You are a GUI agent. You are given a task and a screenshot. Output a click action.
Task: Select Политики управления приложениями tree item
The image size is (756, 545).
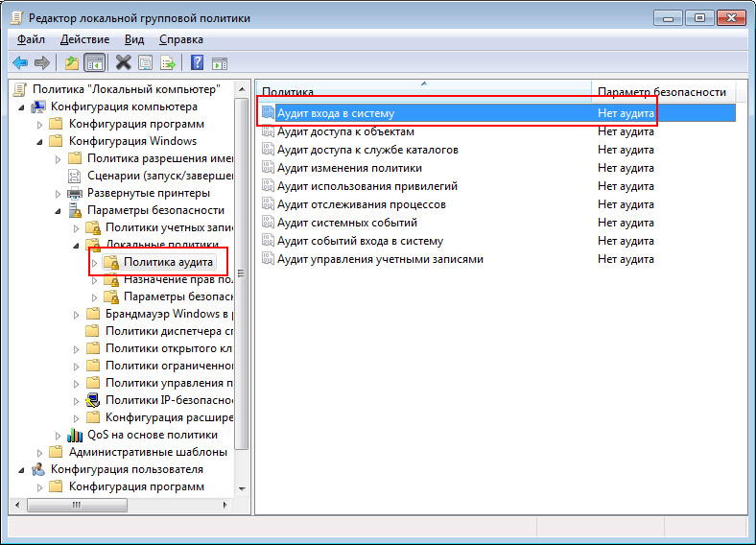pyautogui.click(x=169, y=383)
